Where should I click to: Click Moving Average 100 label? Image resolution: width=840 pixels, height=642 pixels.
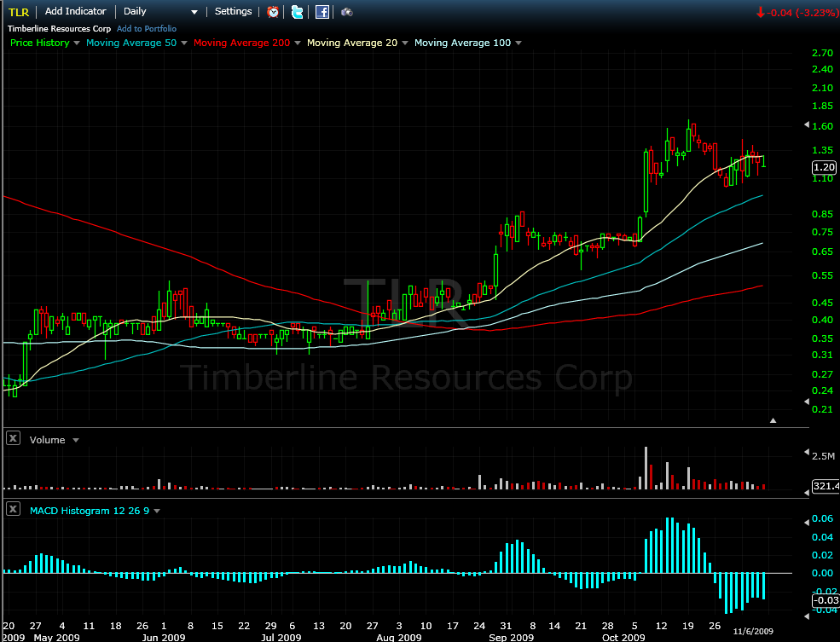click(x=462, y=43)
